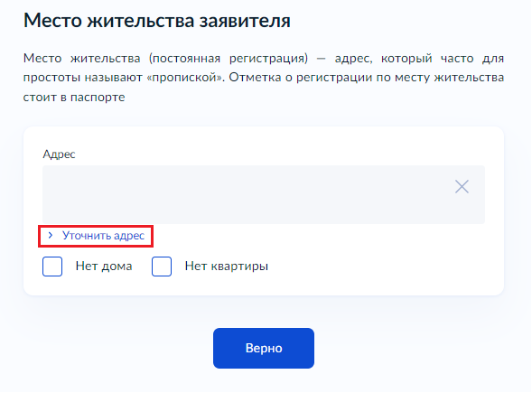
Task: Tick the Нет дома checkbox
Action: 52,267
